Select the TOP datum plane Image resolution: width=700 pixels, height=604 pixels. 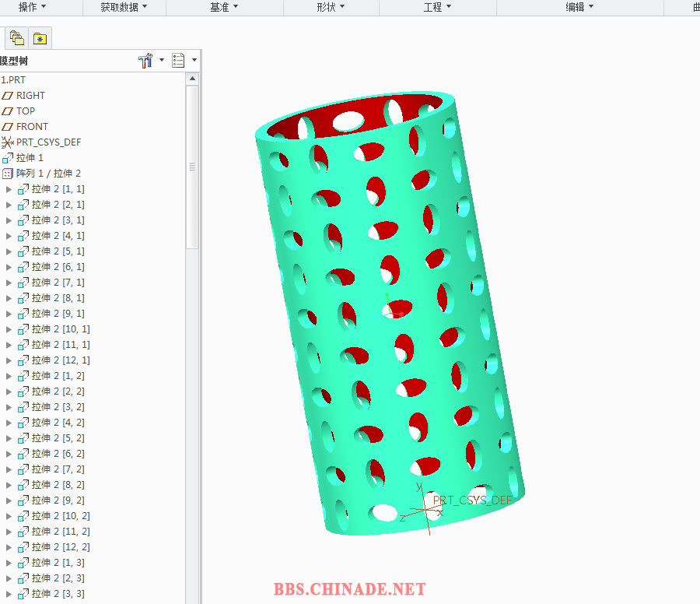point(25,111)
